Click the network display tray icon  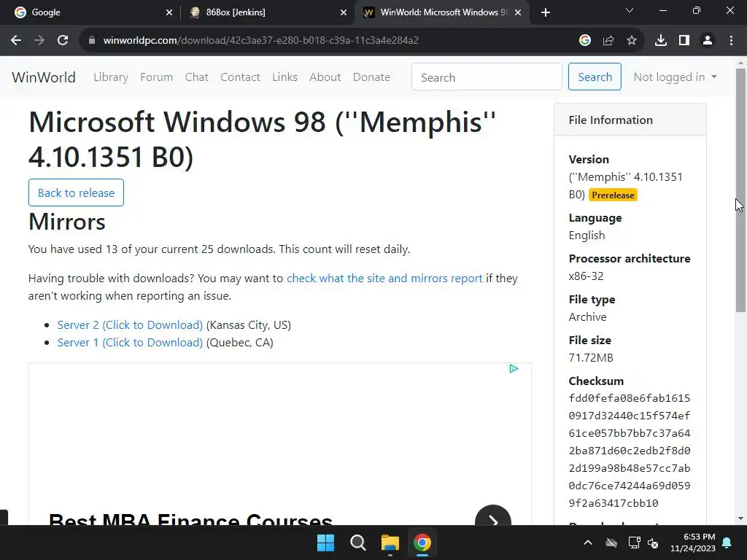click(x=634, y=542)
